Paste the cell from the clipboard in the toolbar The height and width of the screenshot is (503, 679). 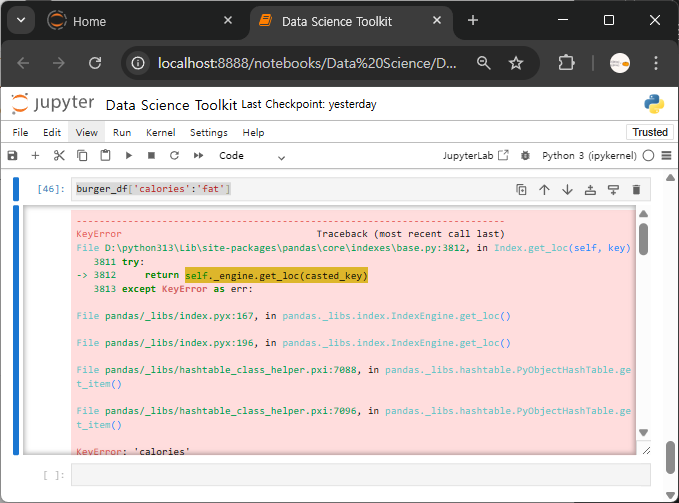(x=105, y=155)
